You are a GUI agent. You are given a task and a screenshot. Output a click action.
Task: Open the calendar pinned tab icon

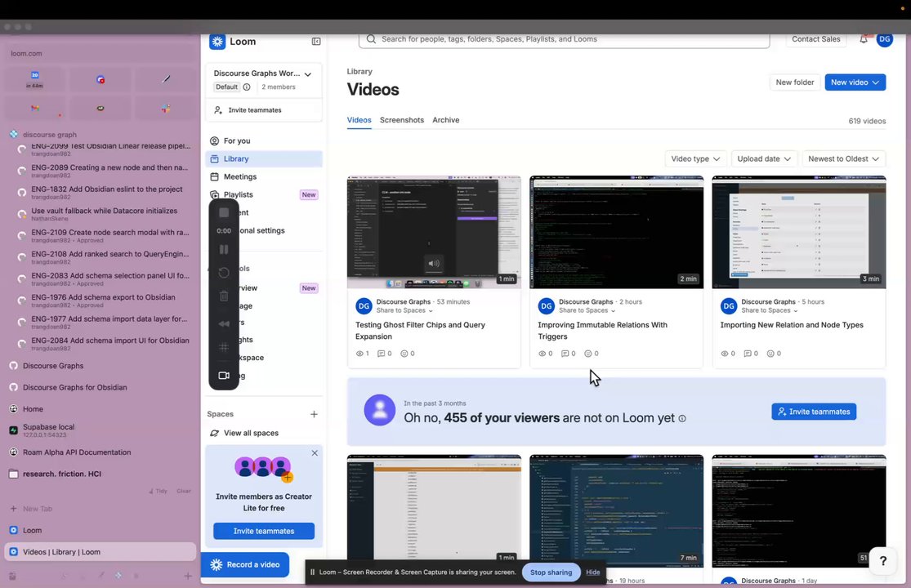point(35,79)
